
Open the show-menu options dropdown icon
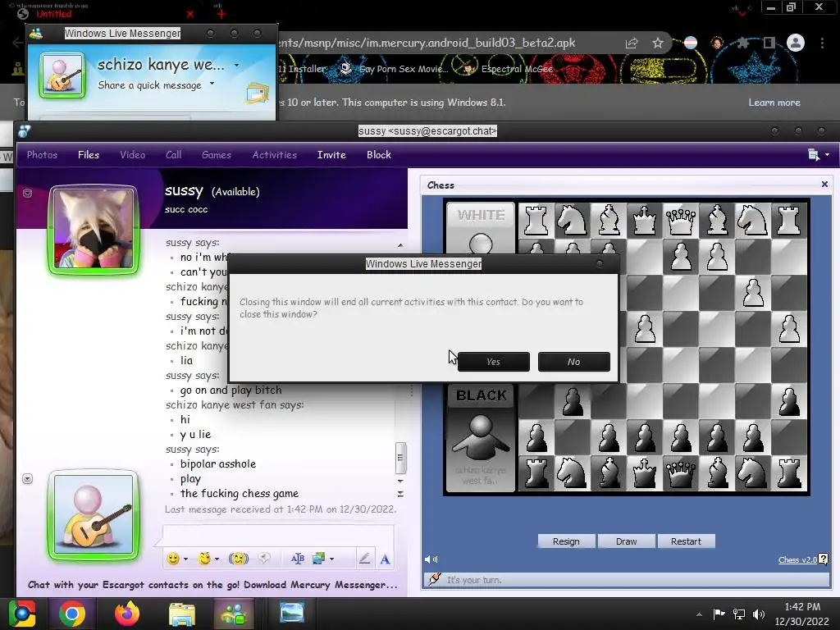(x=819, y=155)
